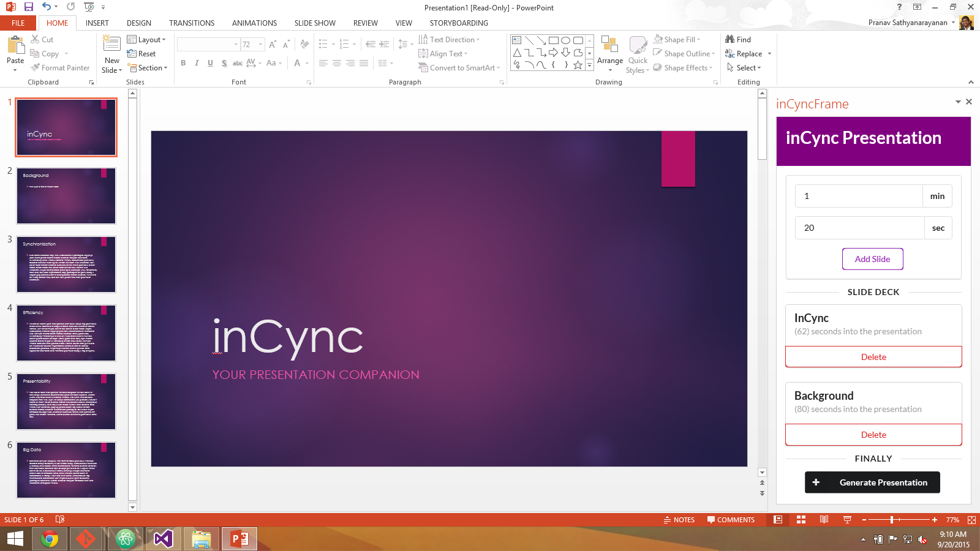
Task: Click the zoom out minus button
Action: point(864,520)
